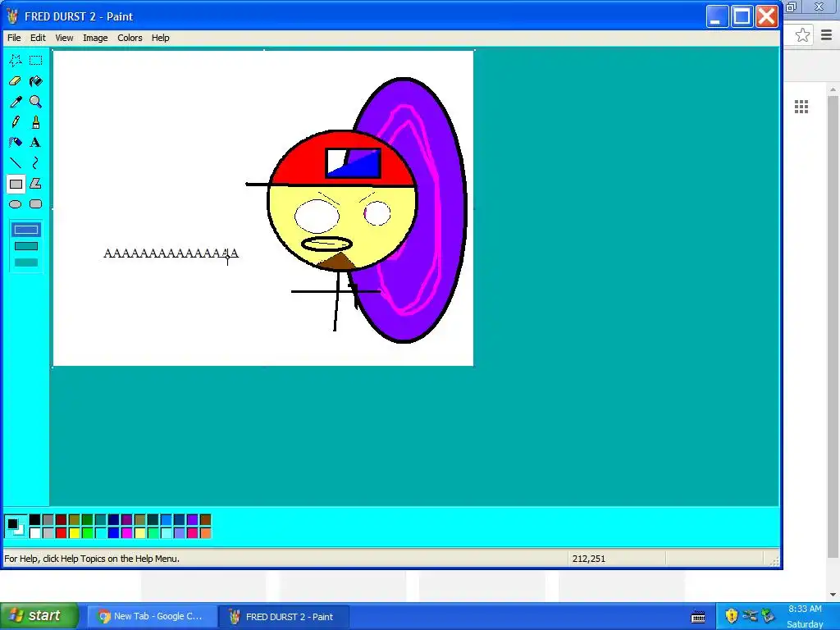The height and width of the screenshot is (630, 840).
Task: Pick bright red from the palette
Action: [x=61, y=533]
